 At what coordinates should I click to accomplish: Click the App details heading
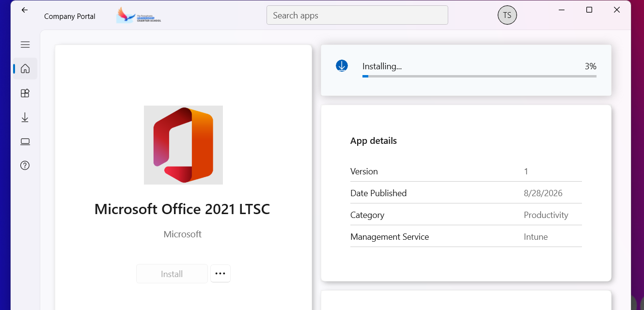[374, 141]
